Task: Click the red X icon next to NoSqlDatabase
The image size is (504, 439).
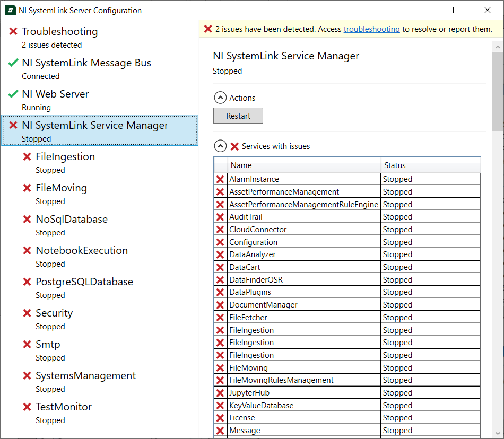Action: 27,219
